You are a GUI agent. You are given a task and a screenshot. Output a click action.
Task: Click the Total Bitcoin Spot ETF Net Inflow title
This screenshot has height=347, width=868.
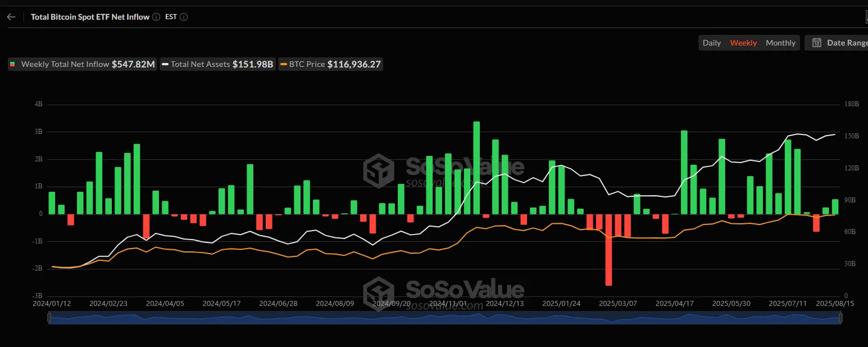click(x=90, y=17)
